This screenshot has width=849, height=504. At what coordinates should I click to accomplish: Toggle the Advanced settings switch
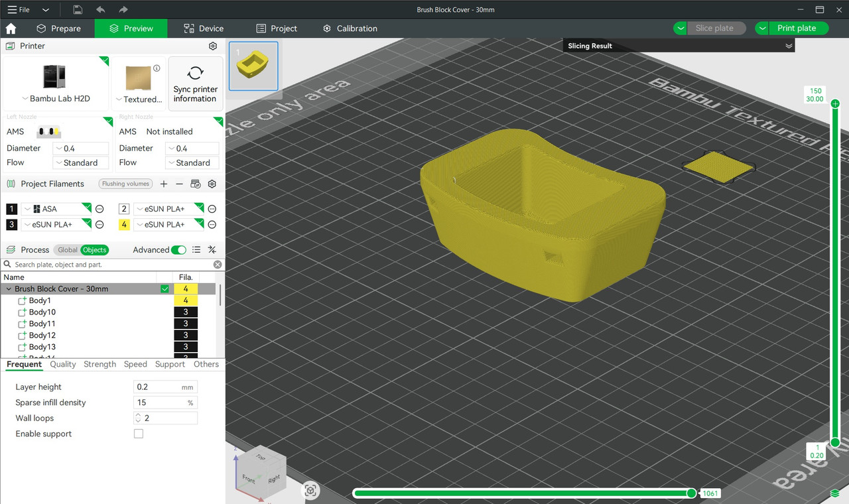(178, 250)
